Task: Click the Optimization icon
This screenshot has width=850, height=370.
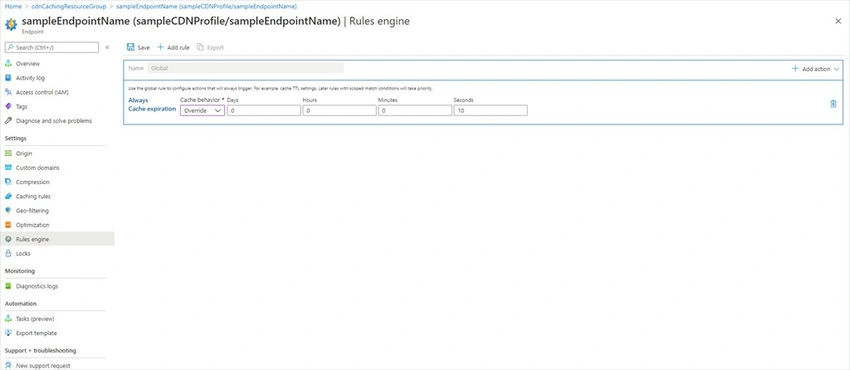Action: (x=8, y=225)
